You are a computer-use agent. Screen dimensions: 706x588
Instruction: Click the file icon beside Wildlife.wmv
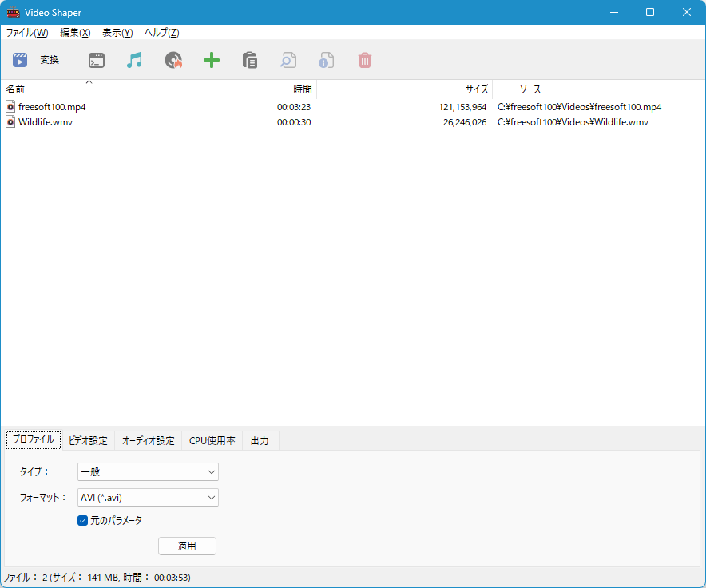[x=10, y=122]
